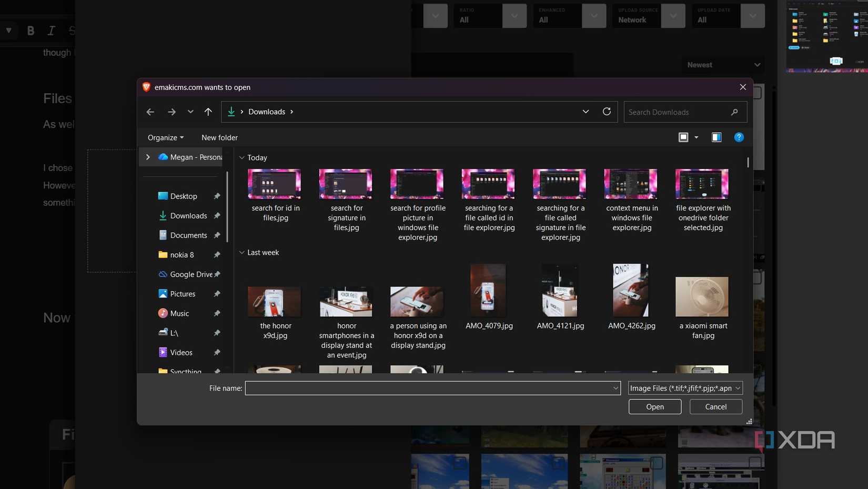868x489 pixels.
Task: Select honor smartphones in a display stand file
Action: coord(346,323)
